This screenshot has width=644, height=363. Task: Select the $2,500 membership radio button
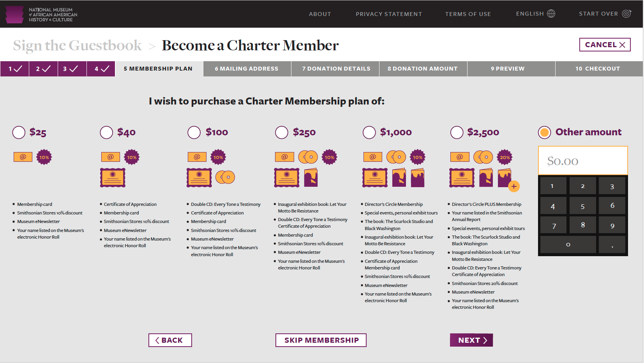[457, 133]
